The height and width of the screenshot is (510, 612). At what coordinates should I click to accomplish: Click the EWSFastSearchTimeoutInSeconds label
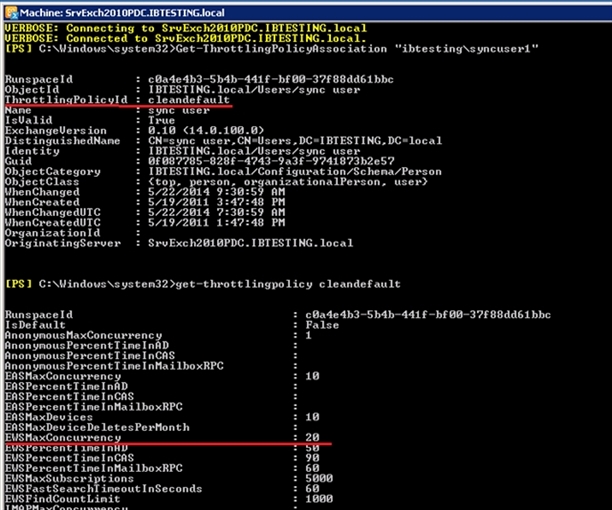point(103,489)
